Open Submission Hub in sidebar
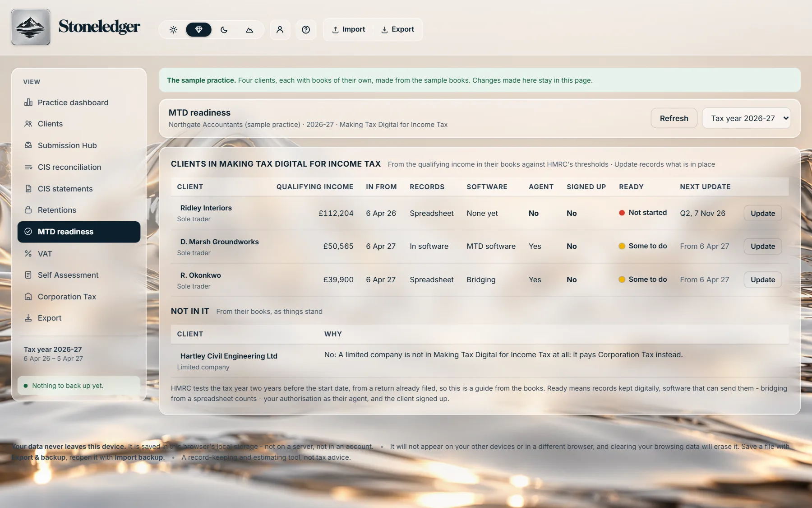 point(79,145)
